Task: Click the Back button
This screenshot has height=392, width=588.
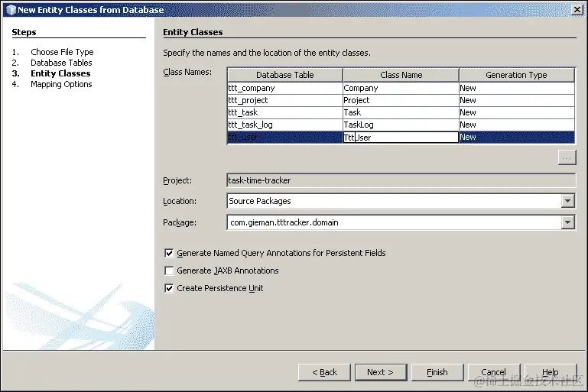Action: tap(324, 372)
